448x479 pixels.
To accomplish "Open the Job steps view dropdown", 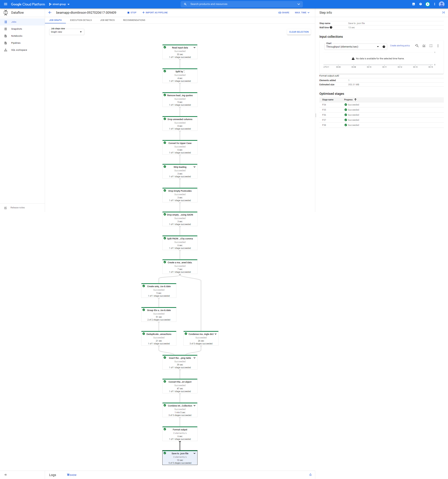I will tap(67, 32).
